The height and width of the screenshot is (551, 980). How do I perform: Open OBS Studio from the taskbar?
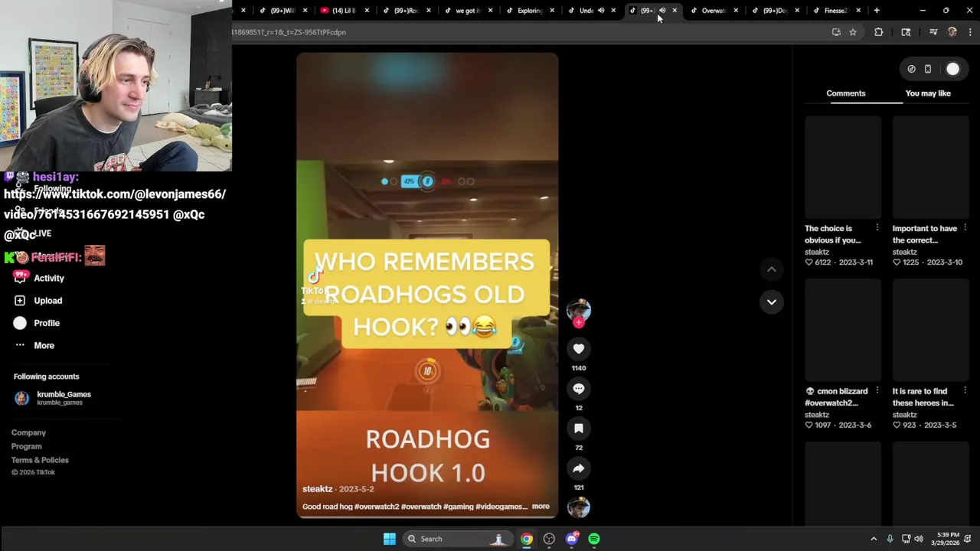point(549,539)
